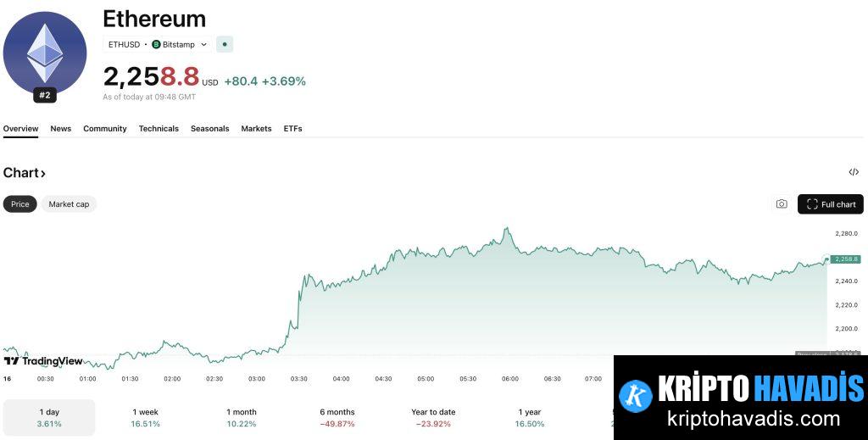868x440 pixels.
Task: Click the +80.4 +3.69% price change
Action: pyautogui.click(x=265, y=81)
